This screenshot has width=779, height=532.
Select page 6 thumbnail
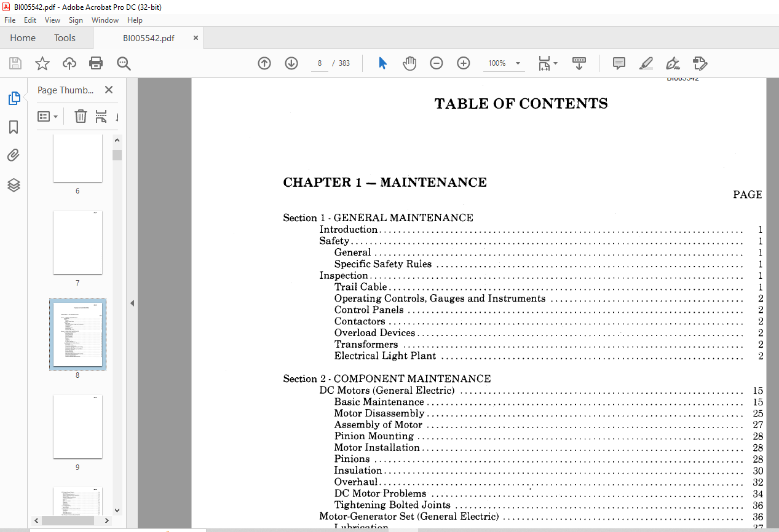(77, 158)
